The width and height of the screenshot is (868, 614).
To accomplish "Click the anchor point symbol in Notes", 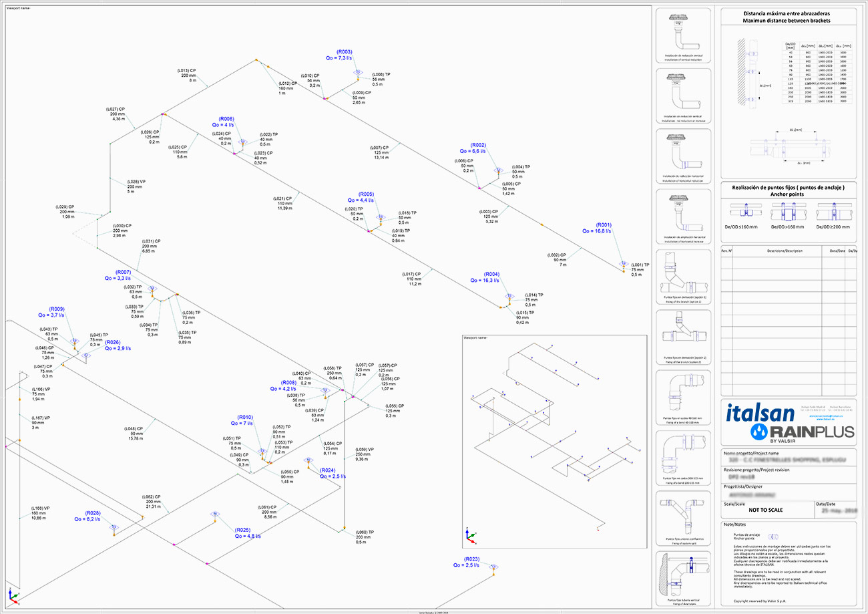I will (773, 536).
